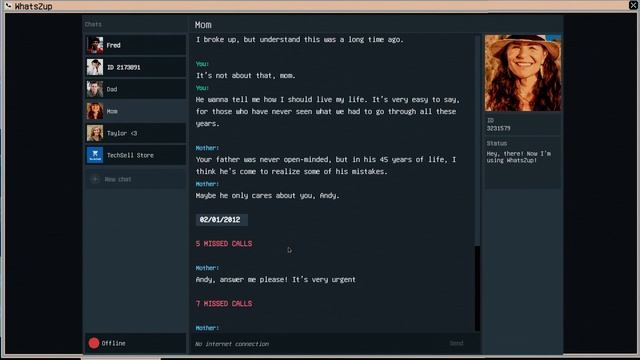
Task: Click the message starting "He wanna tell me how"
Action: pyautogui.click(x=327, y=111)
